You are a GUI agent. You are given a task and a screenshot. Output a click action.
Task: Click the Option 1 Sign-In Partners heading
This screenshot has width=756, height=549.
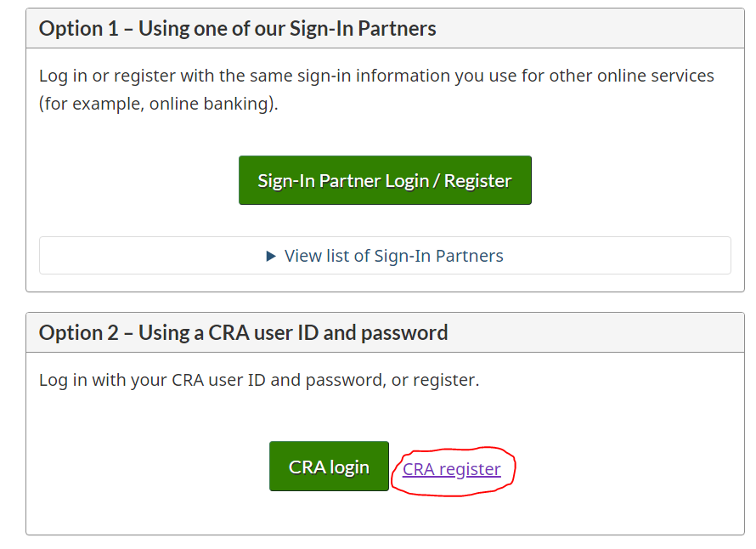click(237, 28)
